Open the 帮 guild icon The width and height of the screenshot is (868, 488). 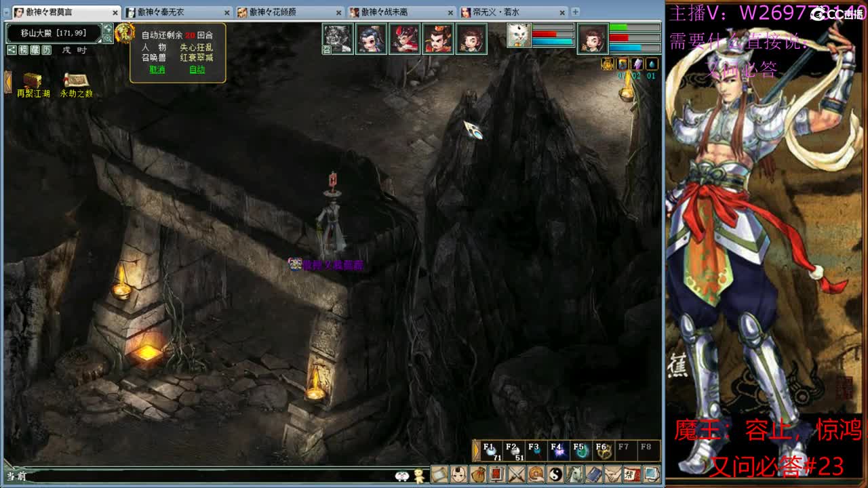[632, 474]
